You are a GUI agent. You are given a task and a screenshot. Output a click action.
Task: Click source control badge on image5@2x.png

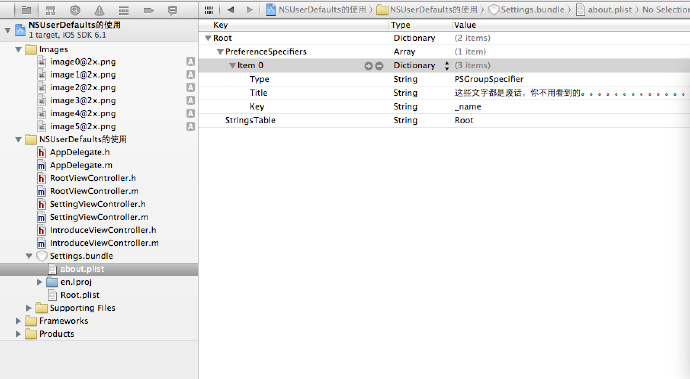(x=190, y=126)
